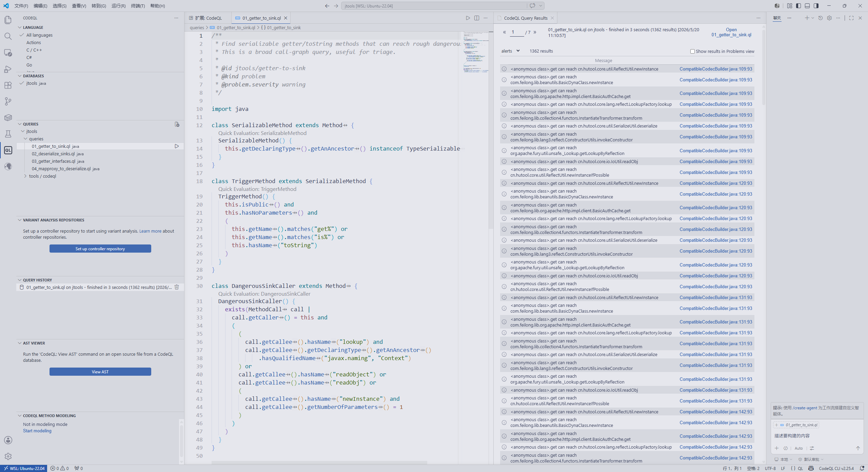Select the All languages filter
This screenshot has height=472, width=868.
(39, 35)
